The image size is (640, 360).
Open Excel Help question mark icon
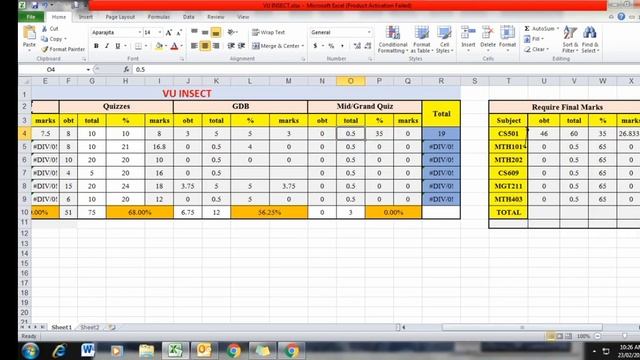click(x=621, y=17)
